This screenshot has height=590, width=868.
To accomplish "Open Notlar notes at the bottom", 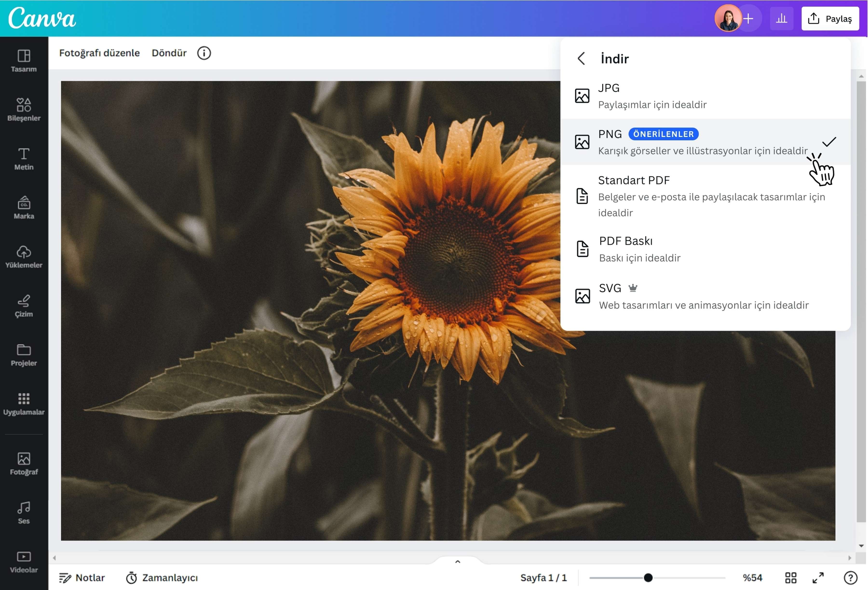I will tap(82, 578).
